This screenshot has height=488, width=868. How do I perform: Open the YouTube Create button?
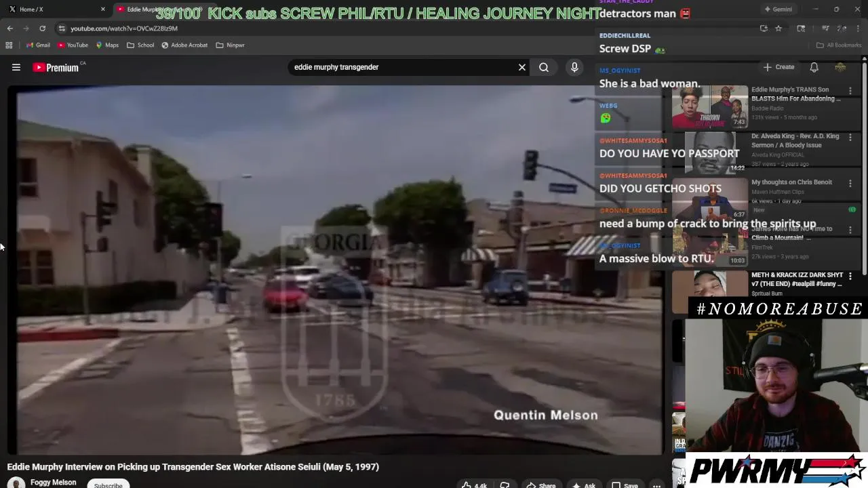(x=778, y=67)
